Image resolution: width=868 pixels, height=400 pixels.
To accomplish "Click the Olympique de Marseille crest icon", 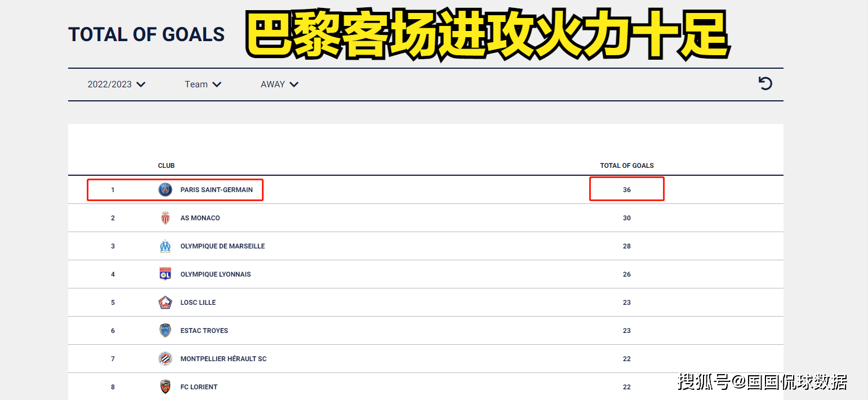I will point(165,246).
